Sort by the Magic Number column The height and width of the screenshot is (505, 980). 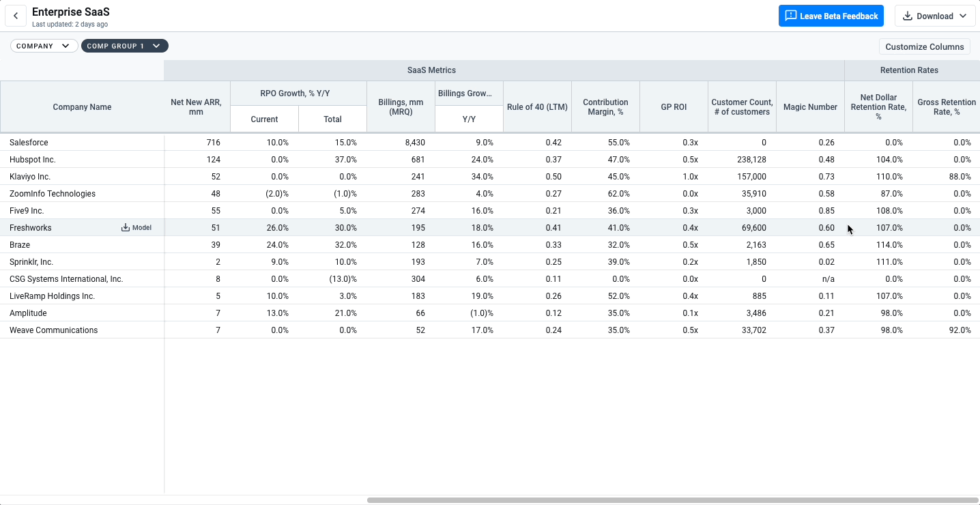click(x=810, y=107)
